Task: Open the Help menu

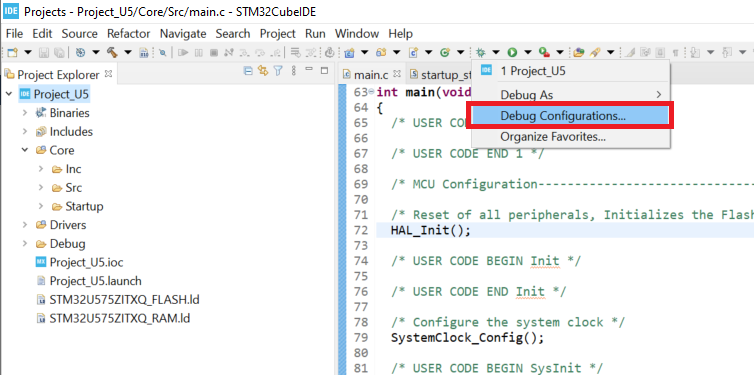Action: coord(401,34)
